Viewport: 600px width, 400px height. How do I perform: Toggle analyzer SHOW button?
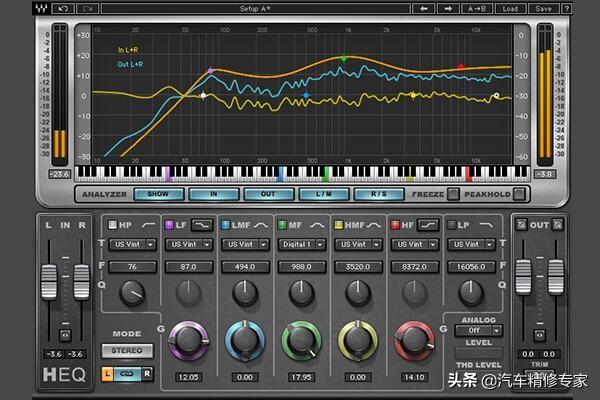[158, 194]
